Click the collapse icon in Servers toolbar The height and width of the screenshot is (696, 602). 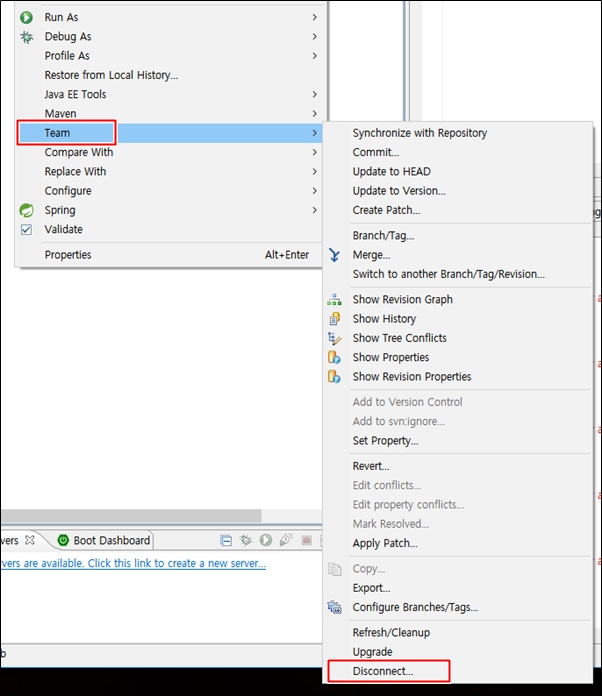[x=226, y=540]
